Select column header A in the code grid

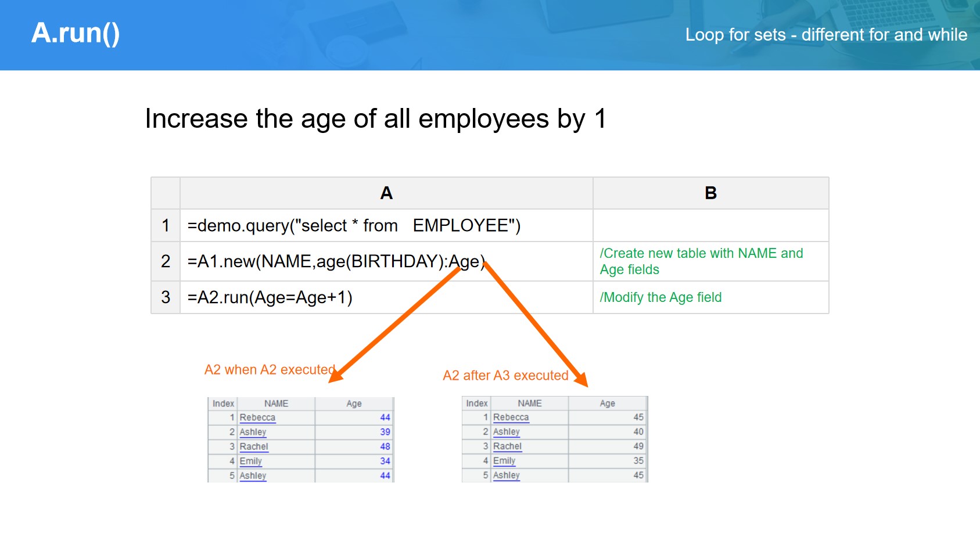[386, 193]
